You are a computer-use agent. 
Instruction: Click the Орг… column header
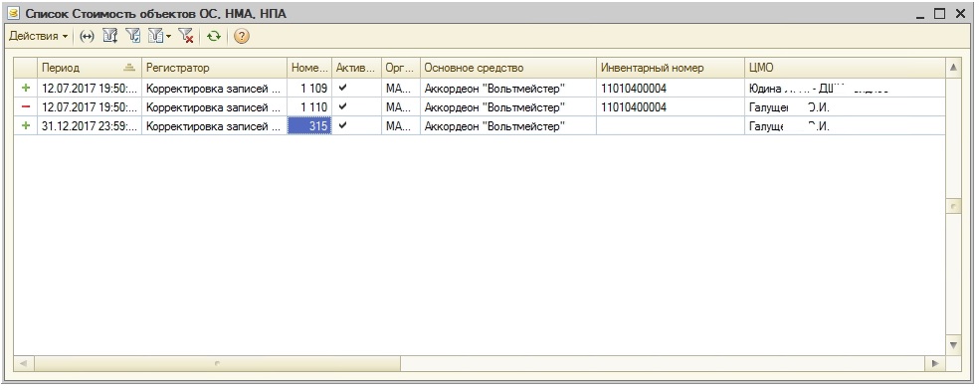tap(401, 68)
